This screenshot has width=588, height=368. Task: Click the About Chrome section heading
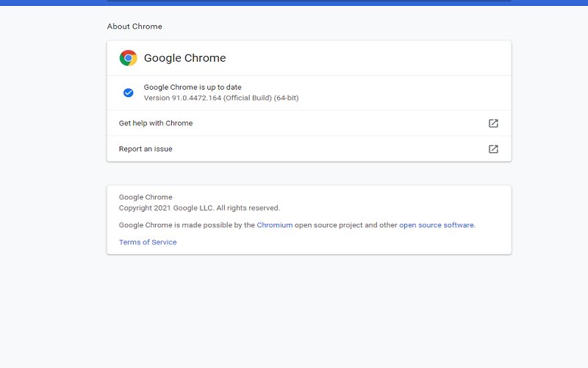[x=135, y=26]
